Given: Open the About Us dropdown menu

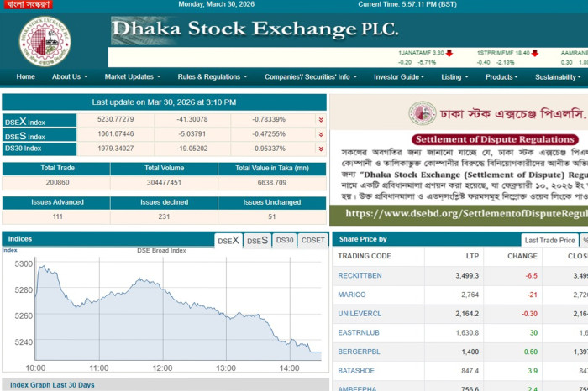Looking at the screenshot, I should click(69, 77).
